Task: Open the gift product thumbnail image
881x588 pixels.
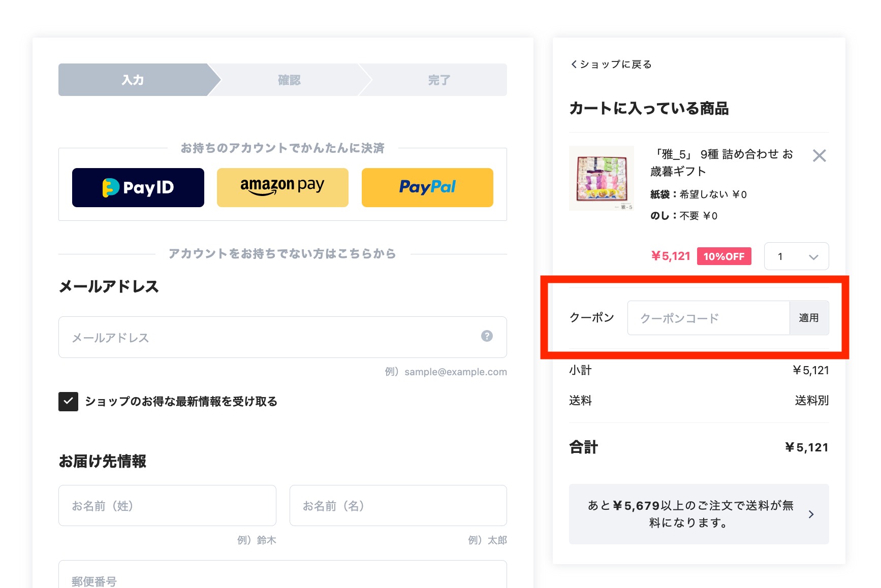Action: point(602,178)
